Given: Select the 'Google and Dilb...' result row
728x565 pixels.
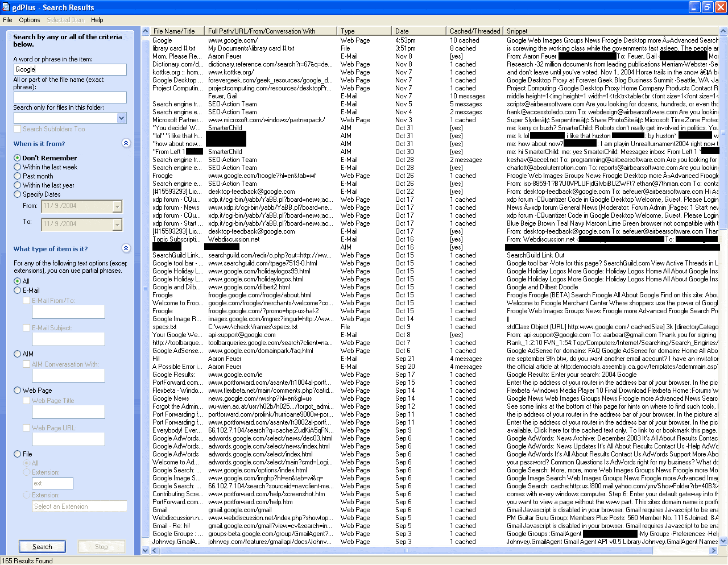Looking at the screenshot, I should (435, 287).
